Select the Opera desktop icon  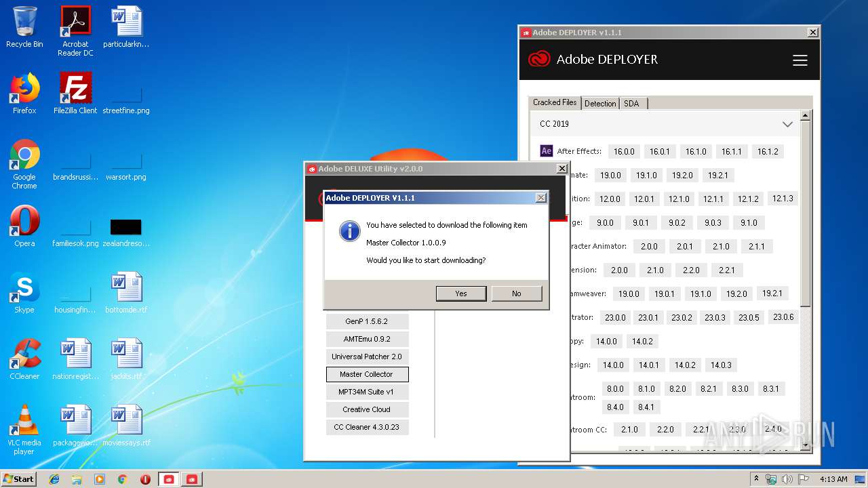coord(24,226)
